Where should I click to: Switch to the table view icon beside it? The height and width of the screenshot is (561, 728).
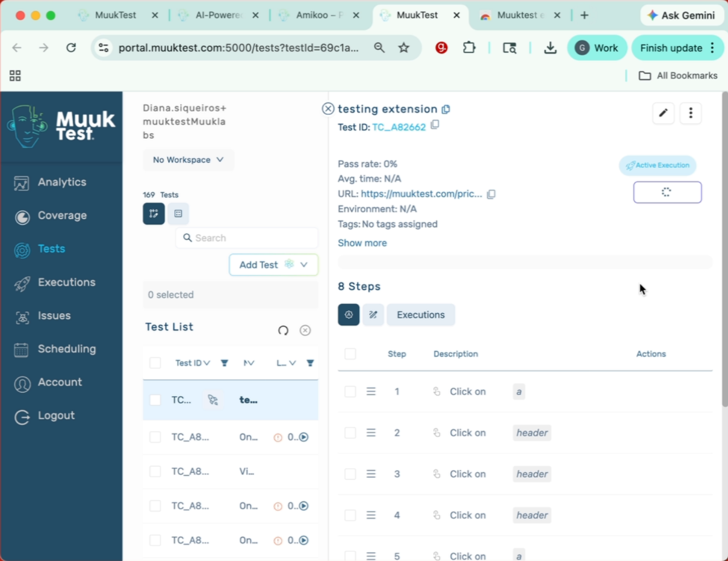pyautogui.click(x=178, y=213)
